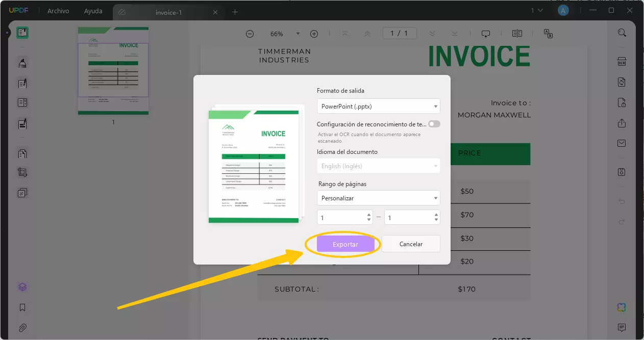Click the undo arrow in right sidebar
Screen dimensions: 644x340
[622, 201]
